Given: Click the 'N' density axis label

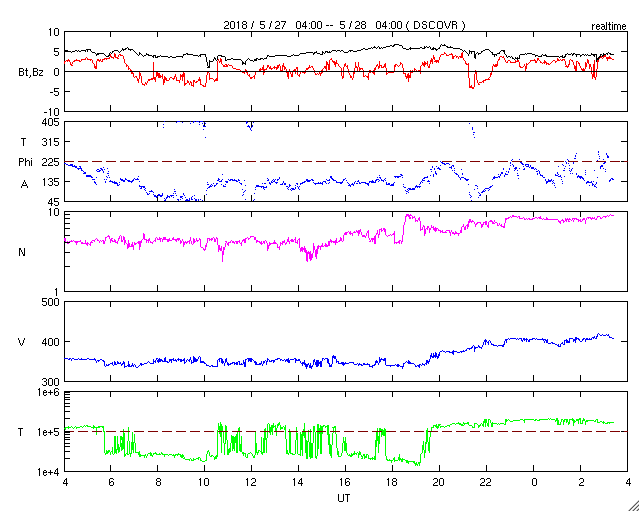Looking at the screenshot, I should (22, 252).
